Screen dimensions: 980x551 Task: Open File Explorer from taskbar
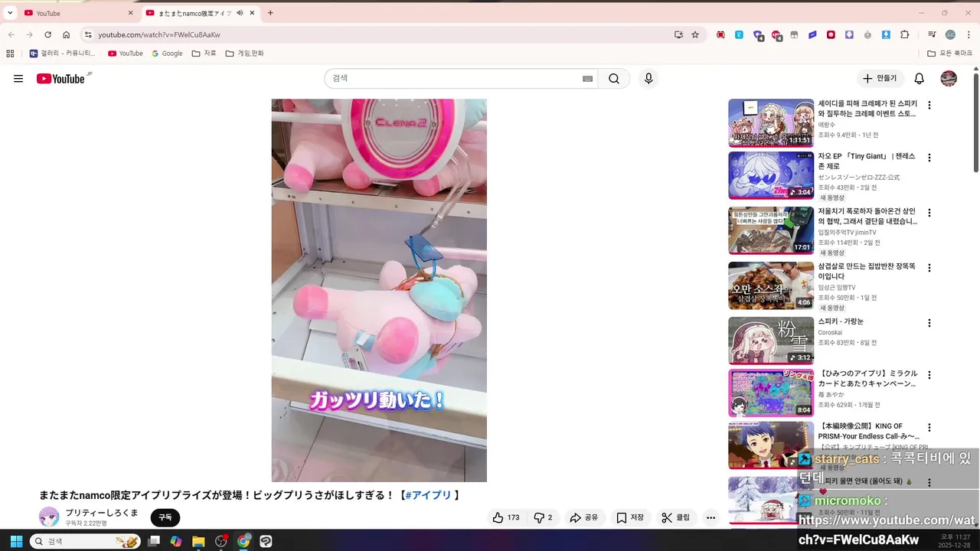(x=198, y=541)
